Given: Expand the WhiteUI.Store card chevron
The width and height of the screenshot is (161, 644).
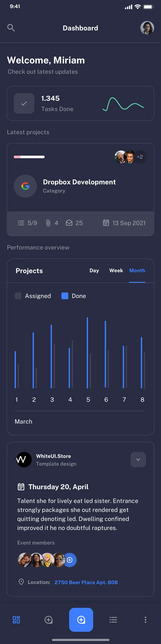Looking at the screenshot, I should coord(138,459).
